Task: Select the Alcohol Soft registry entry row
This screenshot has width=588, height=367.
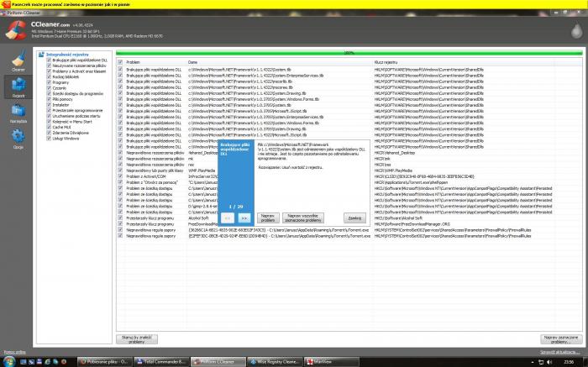Action: click(349, 218)
